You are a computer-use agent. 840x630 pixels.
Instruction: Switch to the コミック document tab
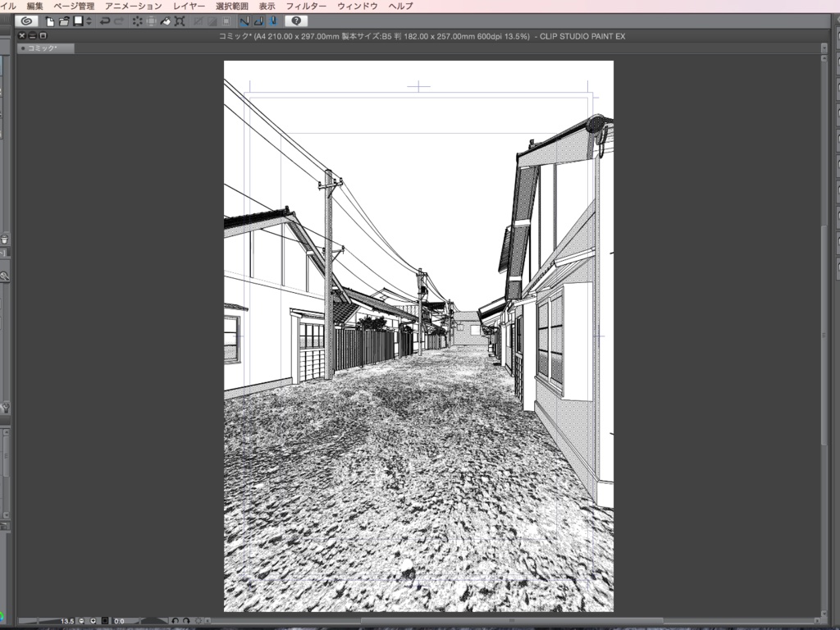43,48
